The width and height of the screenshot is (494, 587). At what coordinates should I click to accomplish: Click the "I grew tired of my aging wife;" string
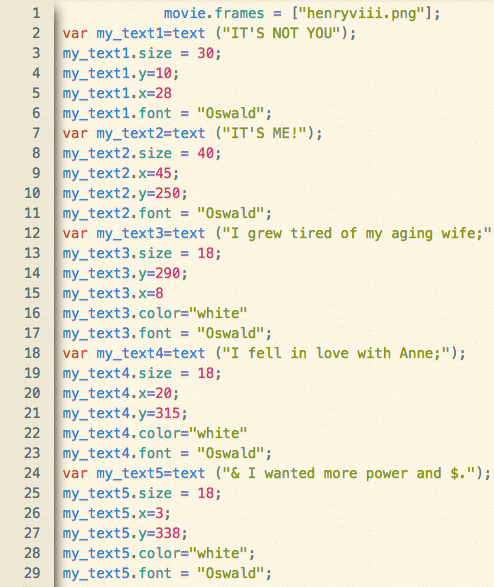[x=357, y=234]
